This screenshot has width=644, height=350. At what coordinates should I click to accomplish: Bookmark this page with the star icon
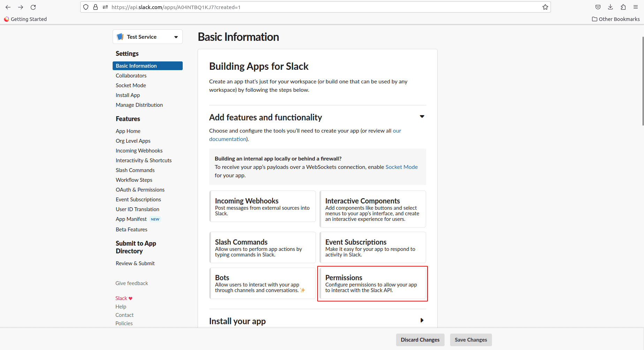pyautogui.click(x=545, y=7)
